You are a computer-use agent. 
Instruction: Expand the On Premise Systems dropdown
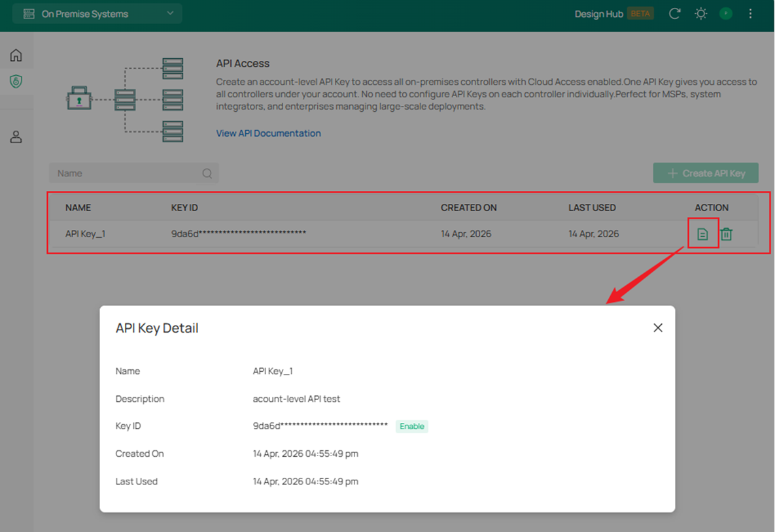97,14
